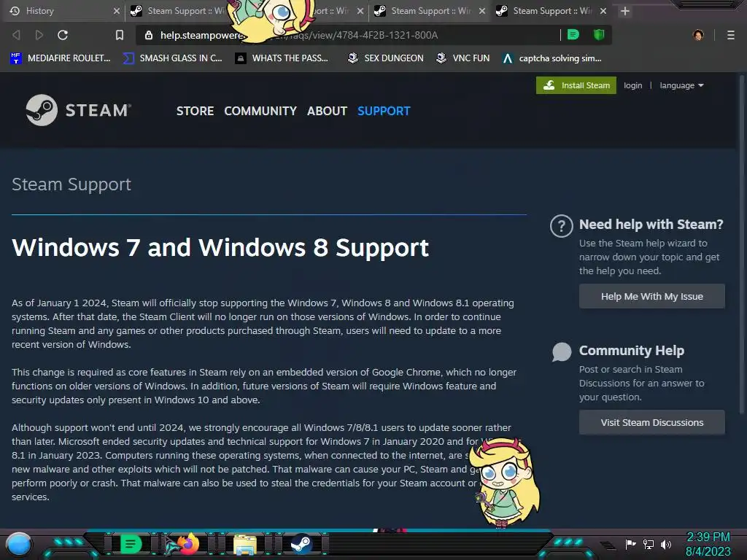Image resolution: width=747 pixels, height=560 pixels.
Task: Open SMASH GLASS IN C... bookmark
Action: tap(172, 58)
